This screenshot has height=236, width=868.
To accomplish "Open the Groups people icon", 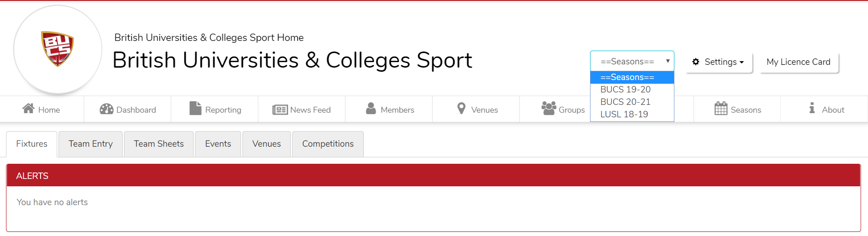I will pos(549,109).
